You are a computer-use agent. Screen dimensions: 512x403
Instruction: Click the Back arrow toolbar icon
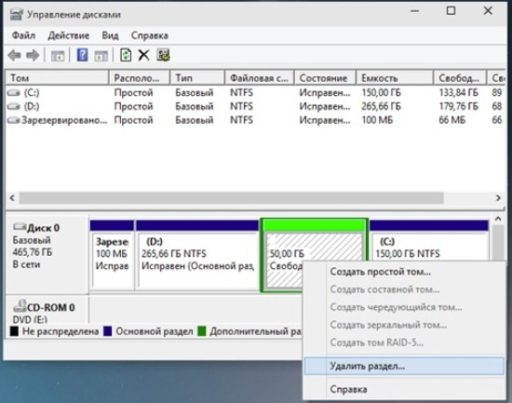pos(14,55)
